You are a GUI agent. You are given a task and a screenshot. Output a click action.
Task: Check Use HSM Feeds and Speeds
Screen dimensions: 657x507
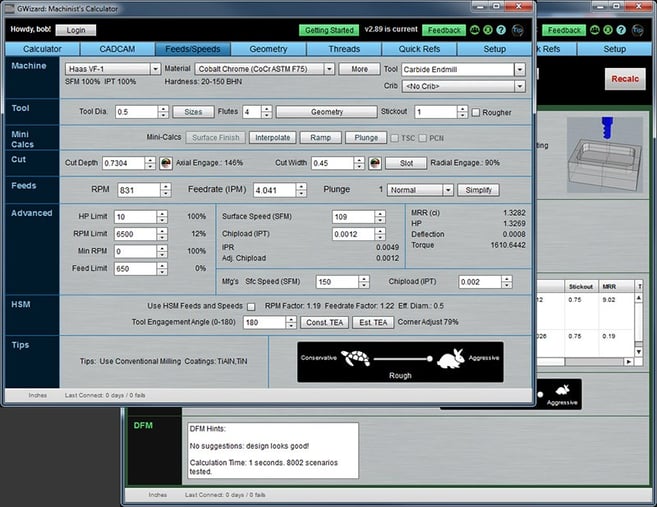251,307
